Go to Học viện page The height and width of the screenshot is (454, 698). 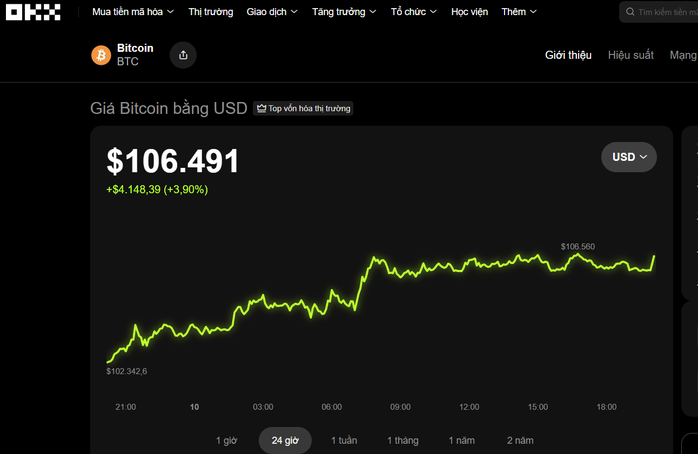pos(469,12)
